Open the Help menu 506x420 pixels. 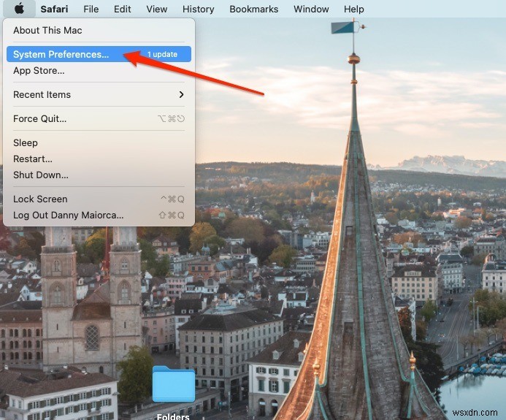[x=353, y=9]
